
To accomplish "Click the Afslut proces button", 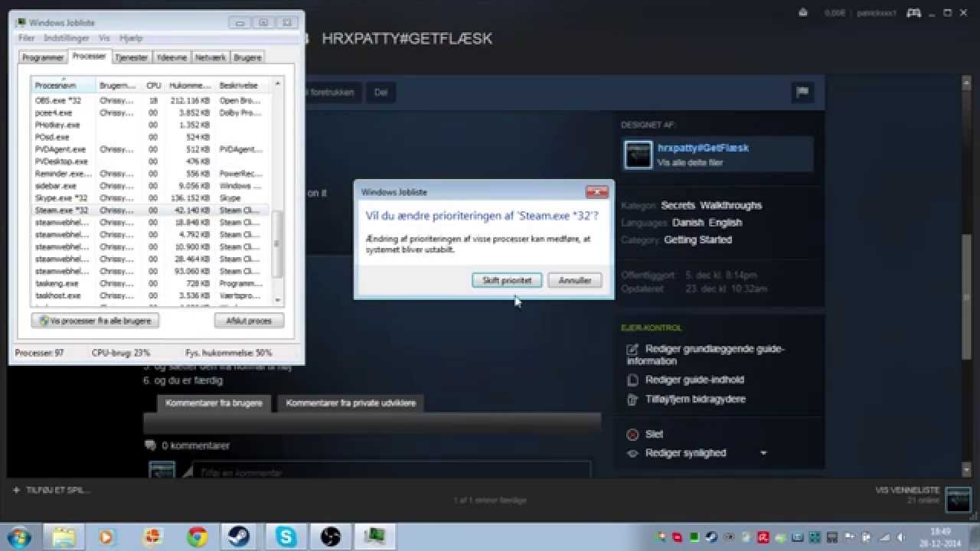I will 249,321.
